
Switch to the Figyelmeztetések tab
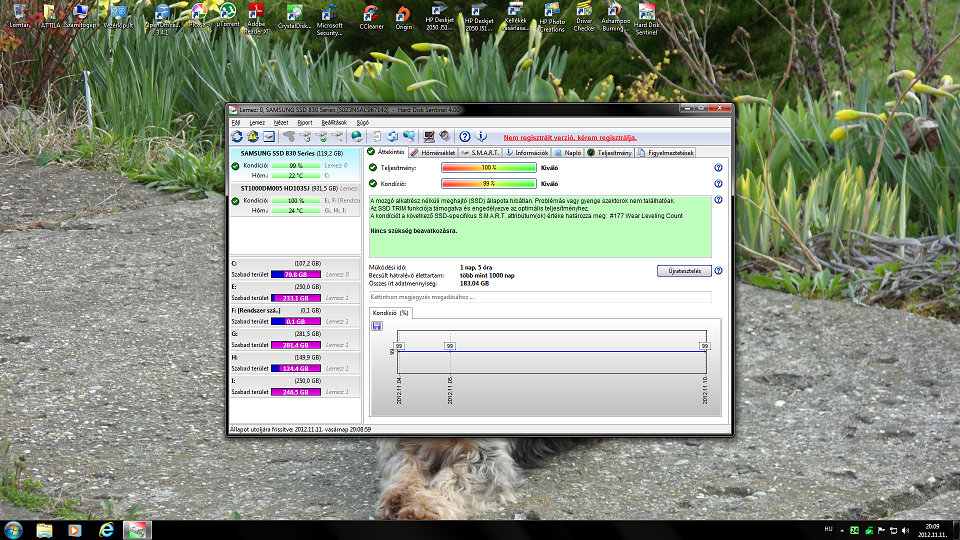tap(666, 152)
